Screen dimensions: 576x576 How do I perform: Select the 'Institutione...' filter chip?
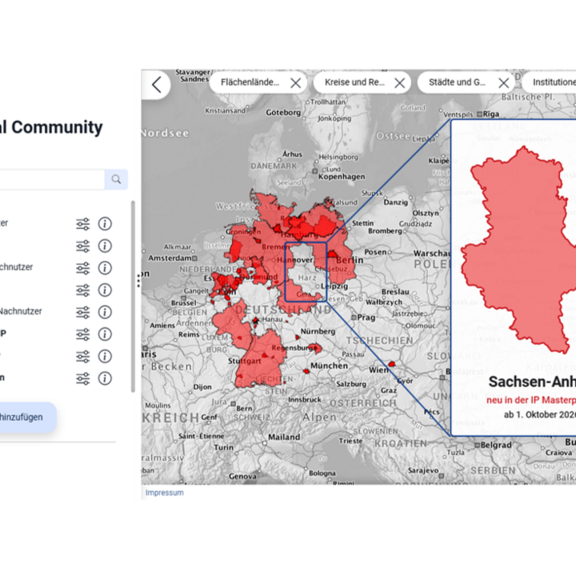(549, 82)
